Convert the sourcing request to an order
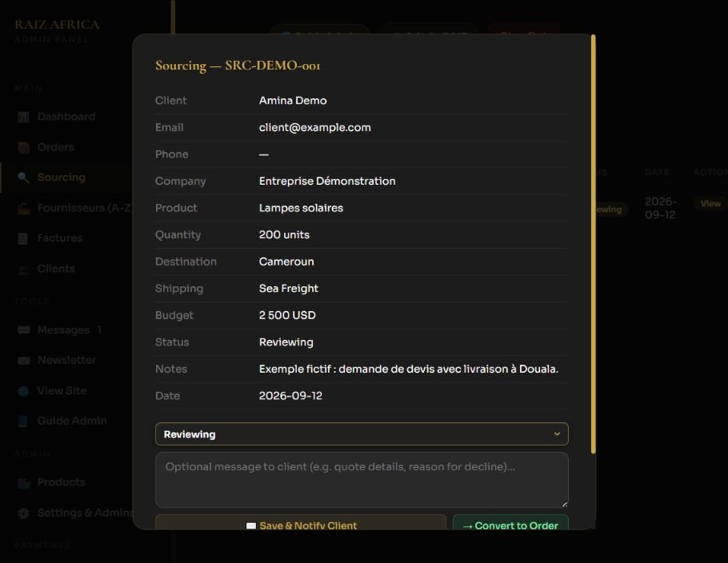Image resolution: width=728 pixels, height=563 pixels. click(x=510, y=524)
